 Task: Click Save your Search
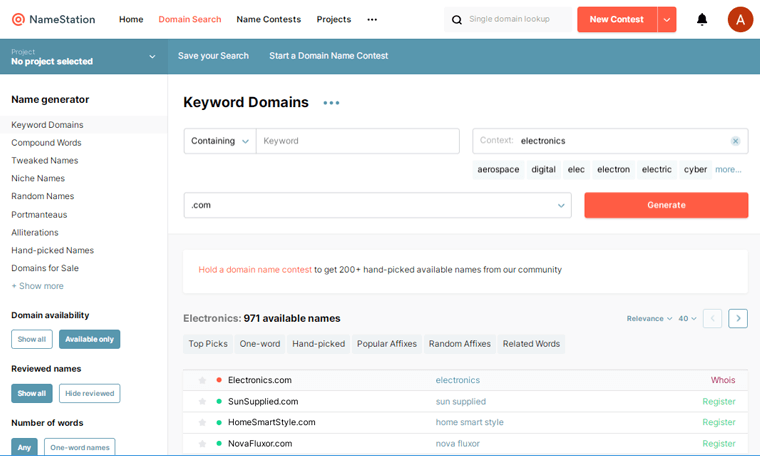(x=213, y=56)
